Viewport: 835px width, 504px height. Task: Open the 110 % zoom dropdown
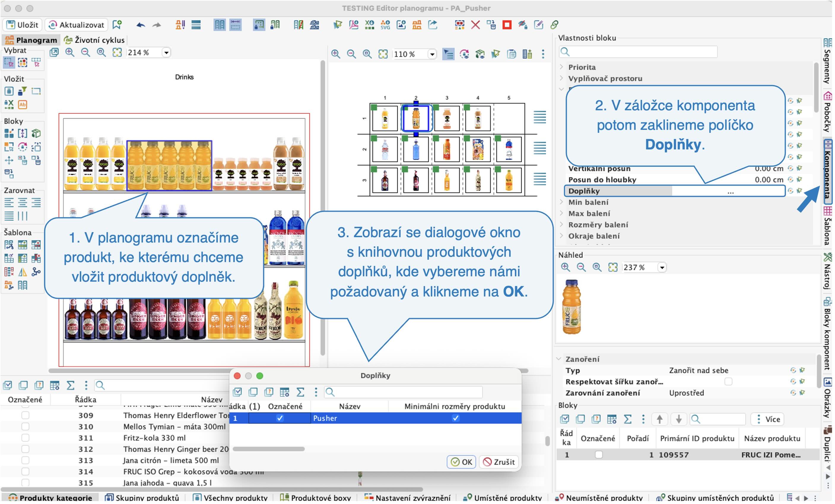(x=432, y=54)
